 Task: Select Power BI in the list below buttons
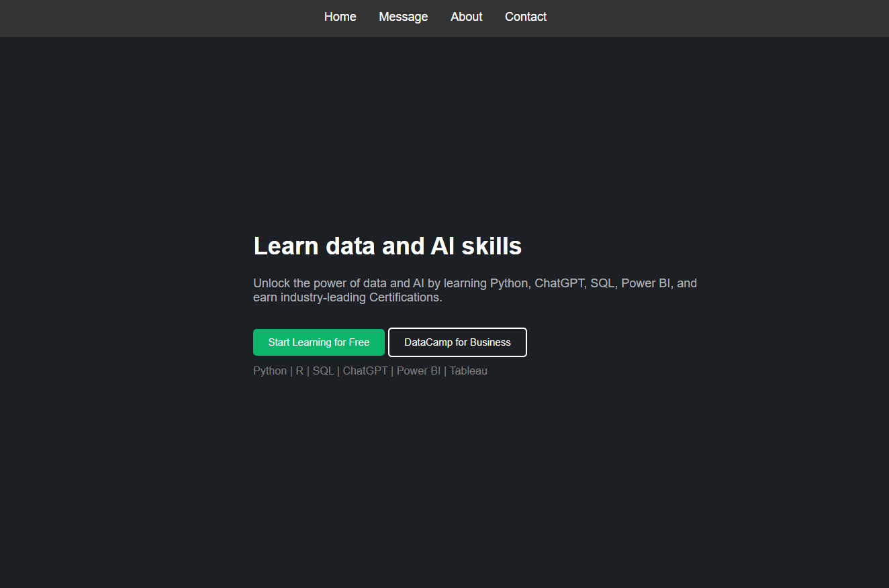418,371
